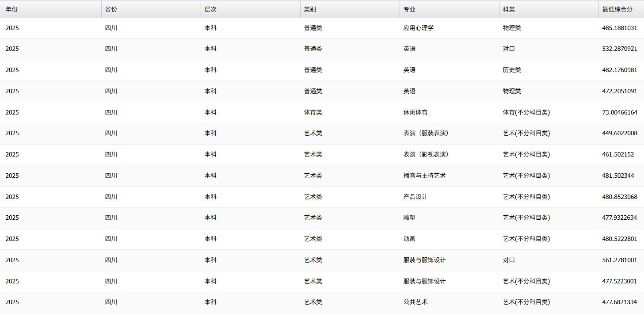Viewport: 644px width, 317px height.
Task: Click the 省份 column header
Action: click(151, 9)
